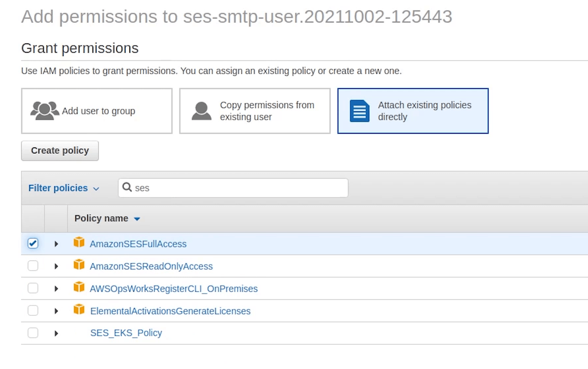
Task: Open the ElementalActivationsGenerateLicenses policy link
Action: [170, 311]
